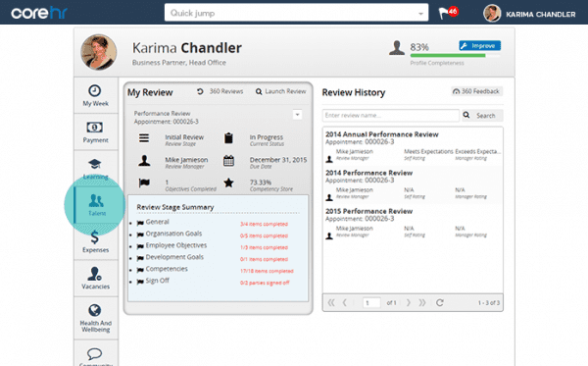Click the 360 Feedback button
Viewport: 588px width, 366px height.
pos(476,91)
